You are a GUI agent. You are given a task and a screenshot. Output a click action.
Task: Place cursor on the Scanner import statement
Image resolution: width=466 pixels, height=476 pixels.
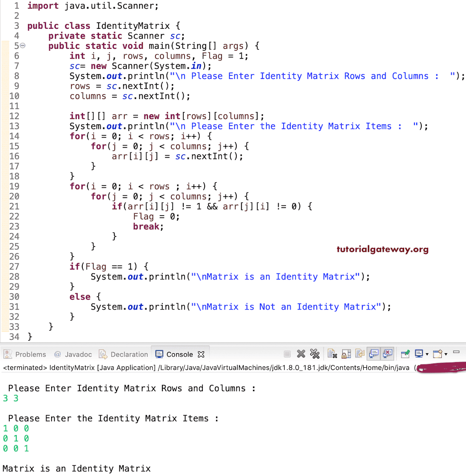tap(93, 6)
